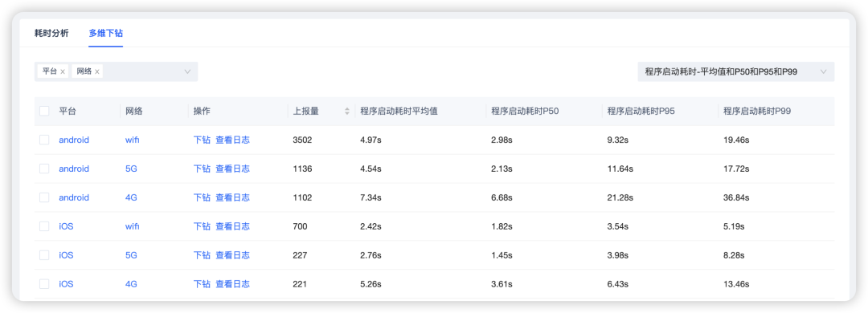Click the 2.98s P50 cell
The image size is (868, 313).
pos(502,140)
